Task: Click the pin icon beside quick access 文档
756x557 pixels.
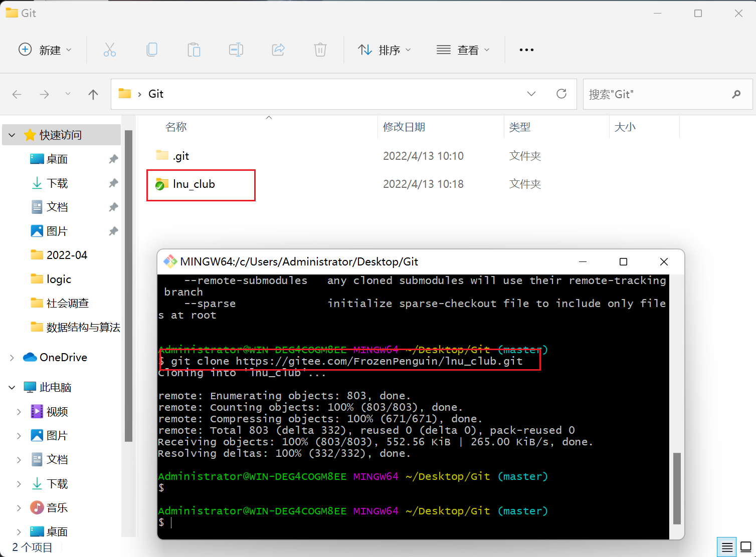Action: click(x=114, y=207)
